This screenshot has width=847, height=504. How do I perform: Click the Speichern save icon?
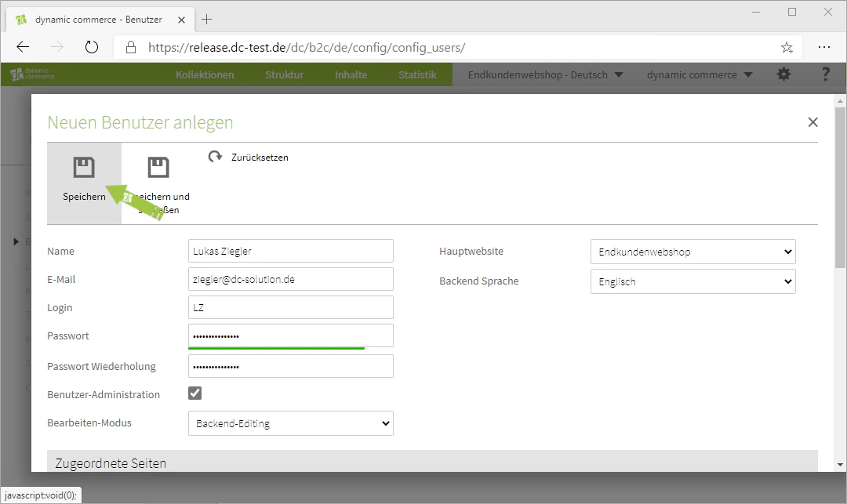pyautogui.click(x=84, y=167)
